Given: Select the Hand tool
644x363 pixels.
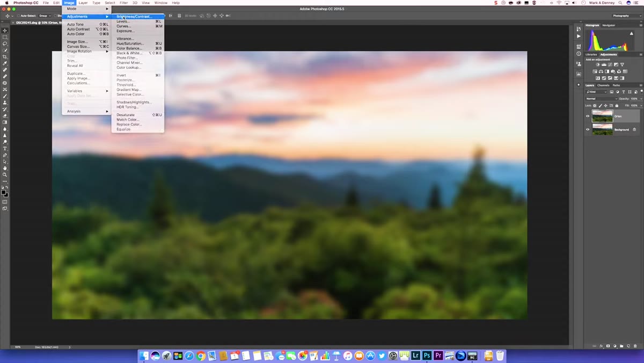Looking at the screenshot, I should coord(5,168).
